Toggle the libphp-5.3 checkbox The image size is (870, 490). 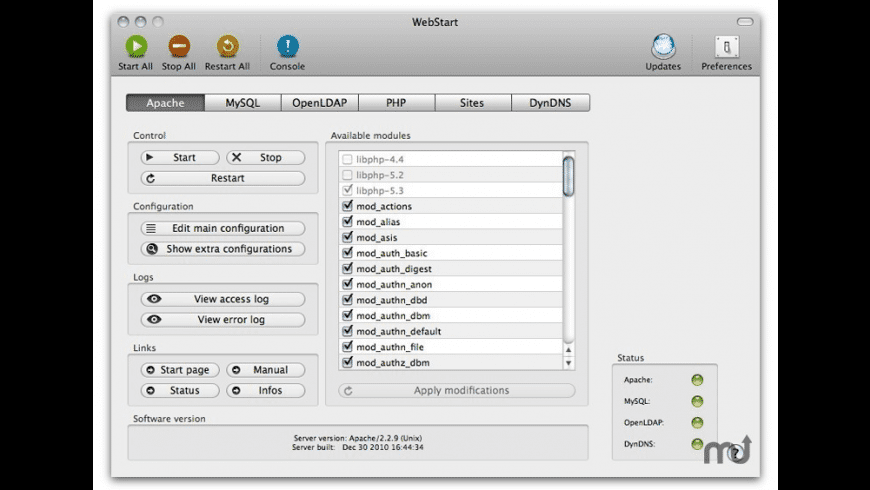pos(347,190)
